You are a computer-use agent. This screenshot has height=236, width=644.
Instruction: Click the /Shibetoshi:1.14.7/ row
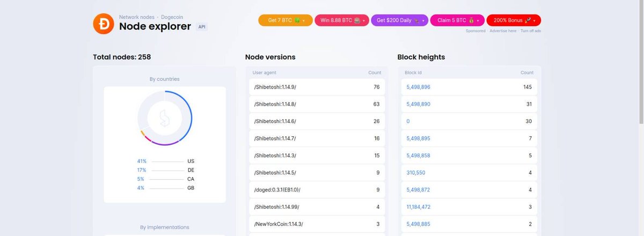[x=317, y=138]
